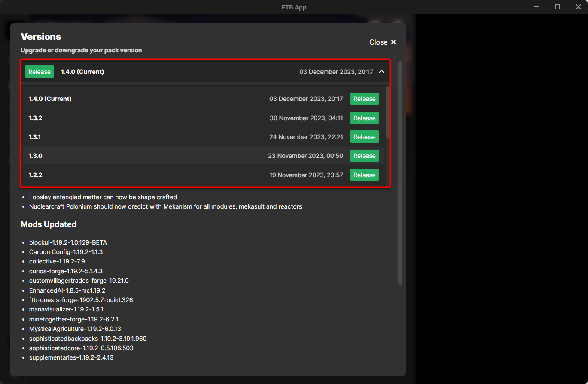Screen dimensions: 588x384
Task: Click Release badge on the 1.3.0 row
Action: (365, 156)
